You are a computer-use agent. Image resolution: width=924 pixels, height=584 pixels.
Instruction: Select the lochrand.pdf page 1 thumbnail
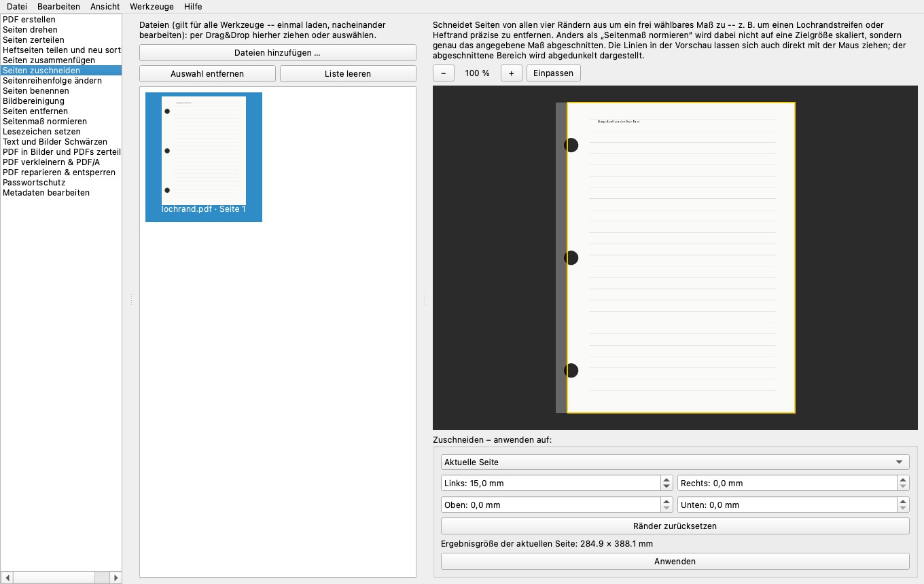point(204,157)
